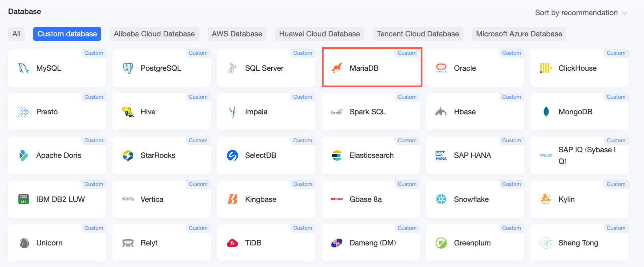Select the Custom database tab
The width and height of the screenshot is (644, 267).
[x=67, y=34]
